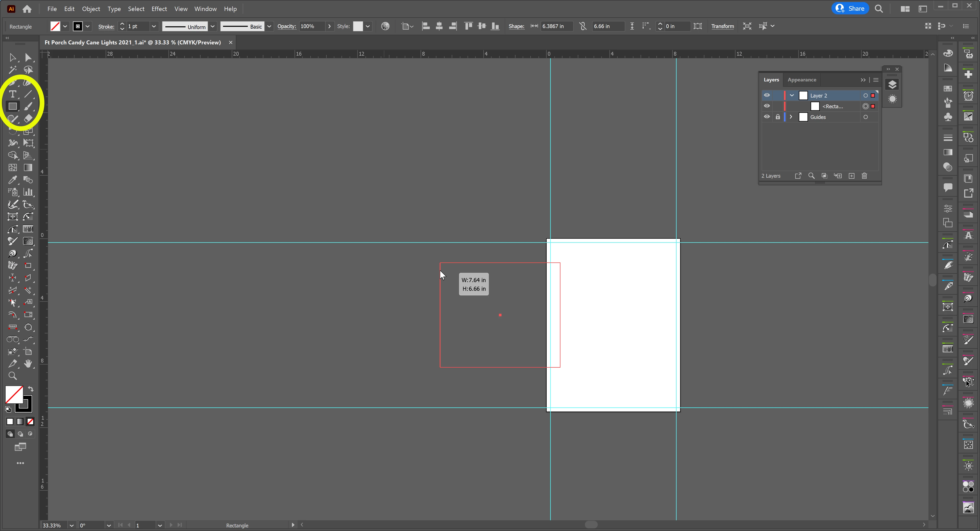Image resolution: width=980 pixels, height=531 pixels.
Task: Open stroke weight dropdown
Action: [x=154, y=26]
